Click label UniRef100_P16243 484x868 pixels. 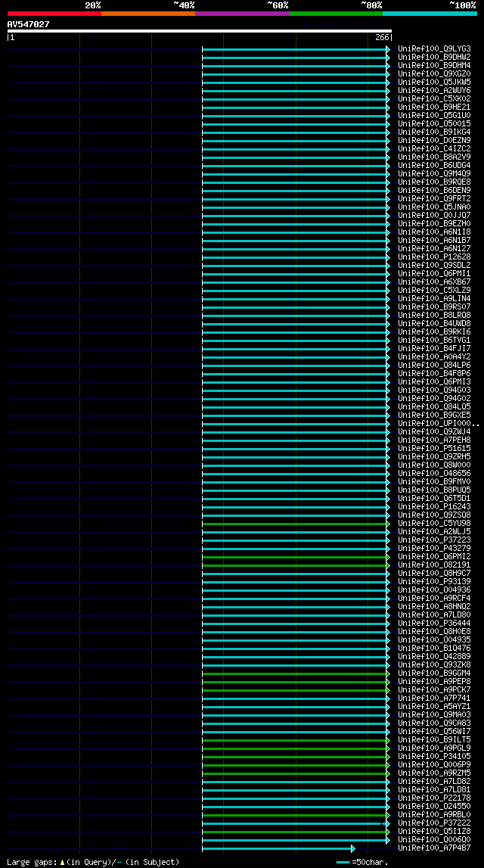coord(434,506)
